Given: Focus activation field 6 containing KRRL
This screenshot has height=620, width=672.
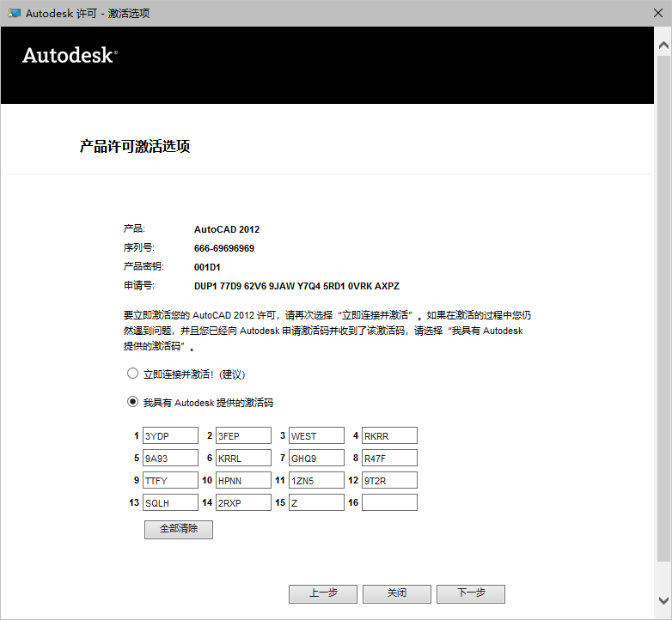Looking at the screenshot, I should (243, 458).
